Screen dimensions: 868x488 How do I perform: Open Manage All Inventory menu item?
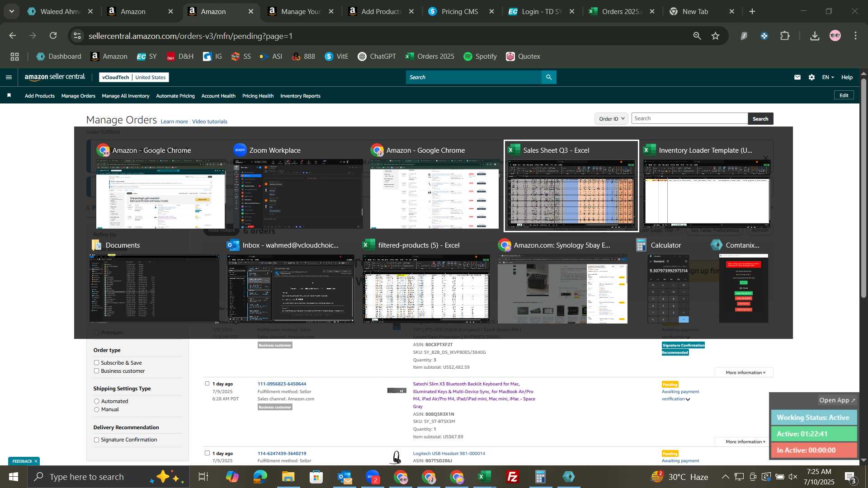tap(126, 96)
